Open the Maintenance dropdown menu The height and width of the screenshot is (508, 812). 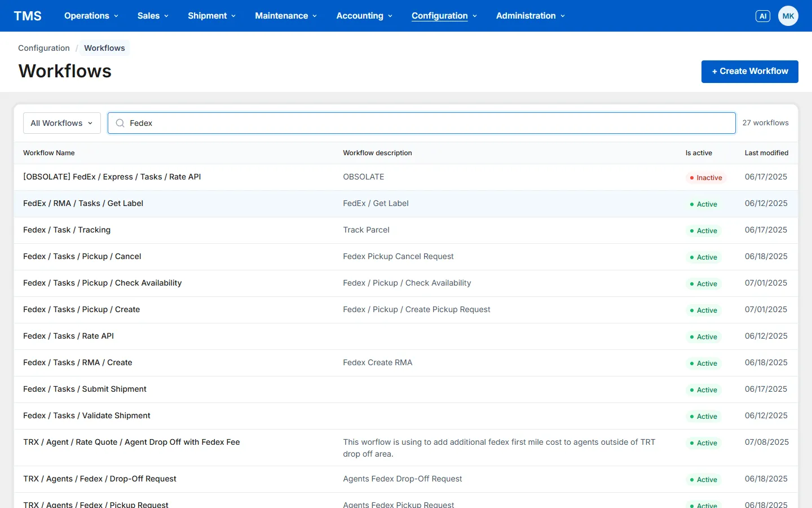tap(286, 16)
